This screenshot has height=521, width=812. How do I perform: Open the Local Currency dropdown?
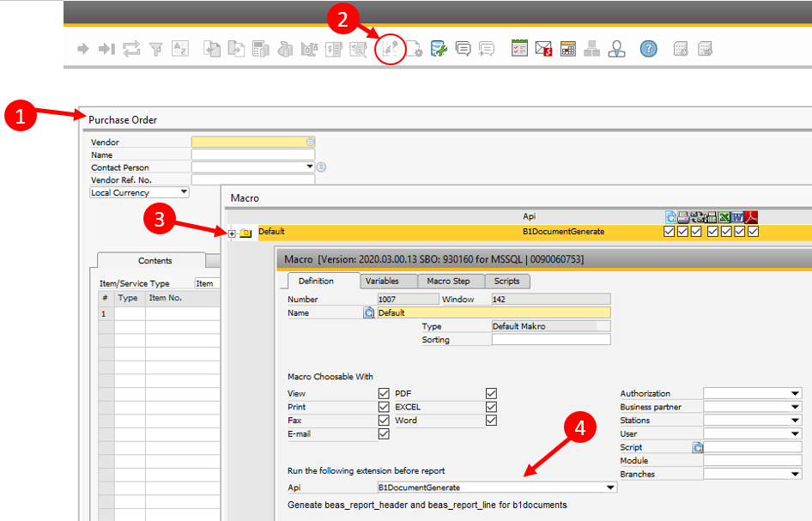pyautogui.click(x=183, y=193)
